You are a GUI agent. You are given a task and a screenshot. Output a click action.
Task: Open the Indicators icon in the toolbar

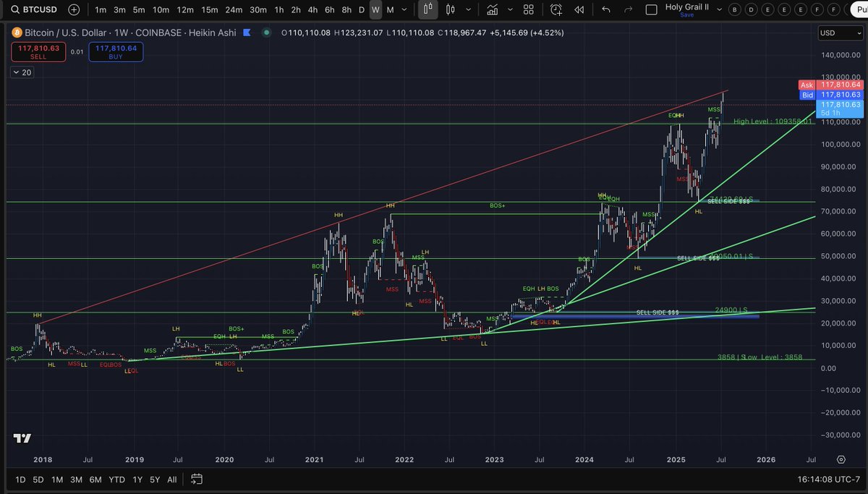[x=493, y=9]
